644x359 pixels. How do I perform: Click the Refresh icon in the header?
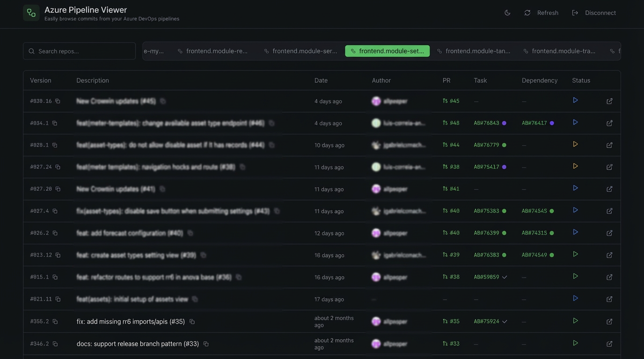pyautogui.click(x=527, y=13)
